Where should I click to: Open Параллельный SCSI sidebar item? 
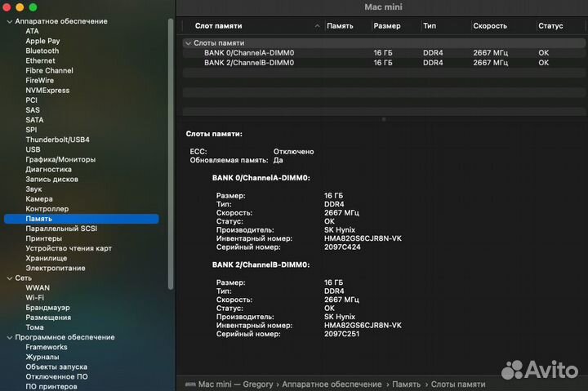tap(61, 229)
